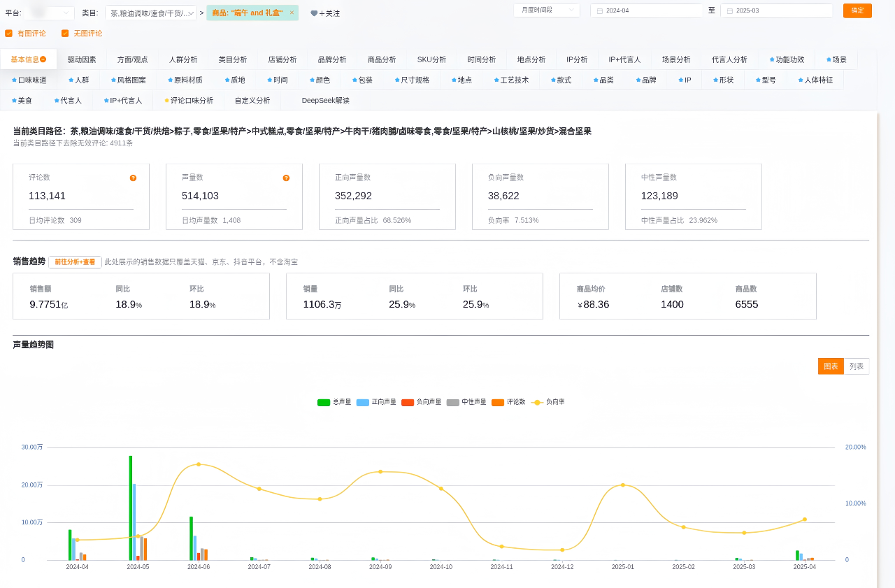This screenshot has height=588, width=895.
Task: Click the 正向声量数 value 352,292
Action: coord(353,196)
